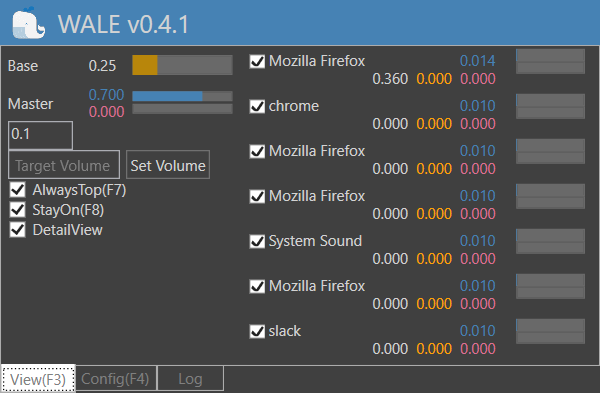Image resolution: width=600 pixels, height=393 pixels.
Task: Click the WALE whale logo icon
Action: [x=29, y=23]
